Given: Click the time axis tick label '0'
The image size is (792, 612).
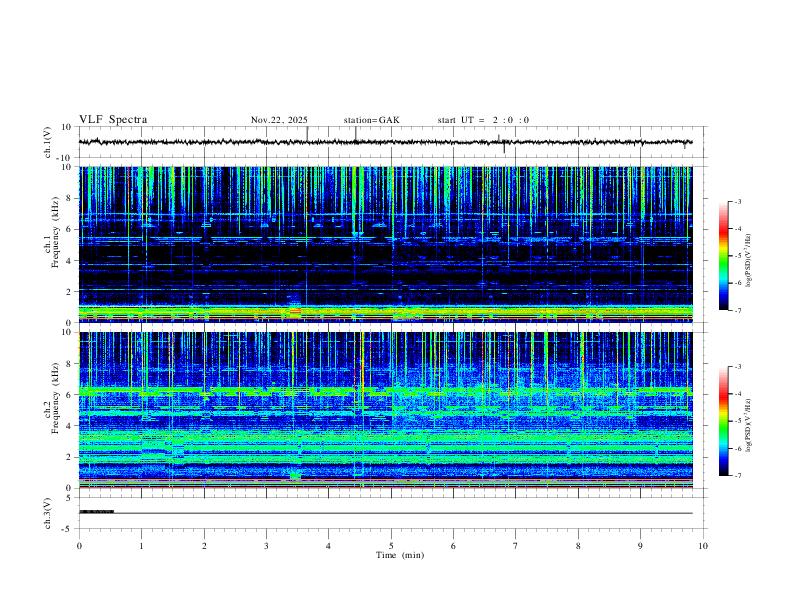Looking at the screenshot, I should 79,546.
